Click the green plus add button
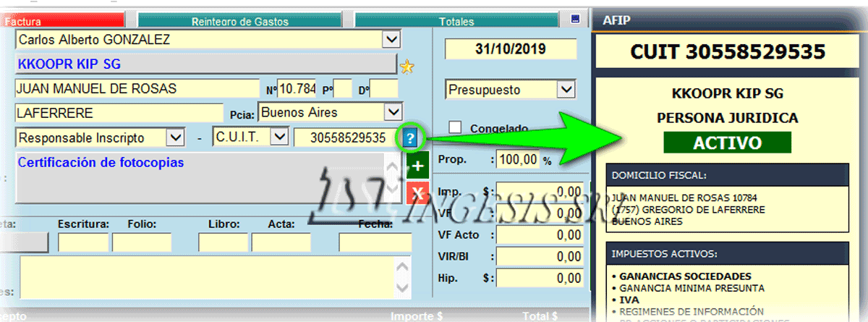Screen dimensions: 868x322 point(417,166)
